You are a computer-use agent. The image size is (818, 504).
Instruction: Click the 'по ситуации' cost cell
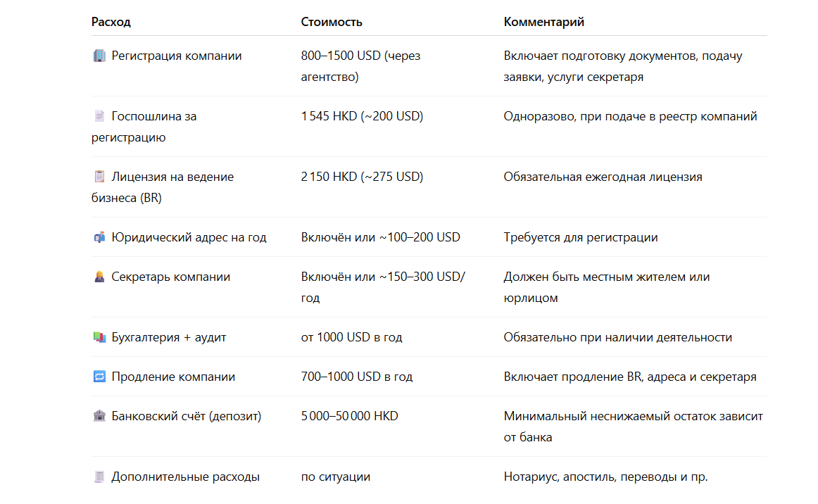[x=335, y=477]
